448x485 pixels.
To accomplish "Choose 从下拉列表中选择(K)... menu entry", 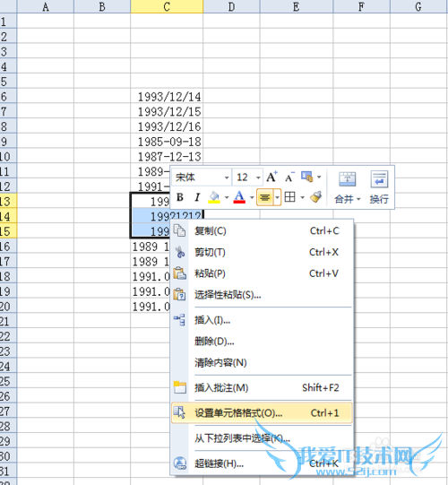I will [262, 438].
